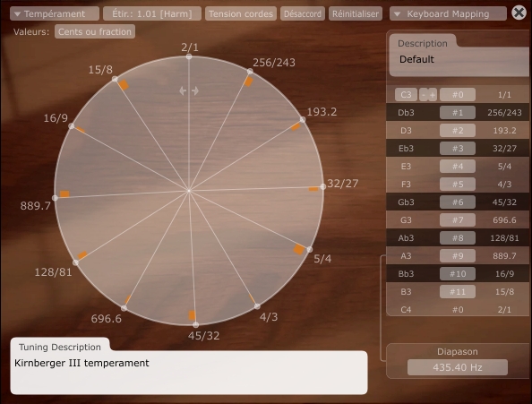This screenshot has height=404, width=532.
Task: Select the 696.6 node on the circle
Action: [124, 308]
